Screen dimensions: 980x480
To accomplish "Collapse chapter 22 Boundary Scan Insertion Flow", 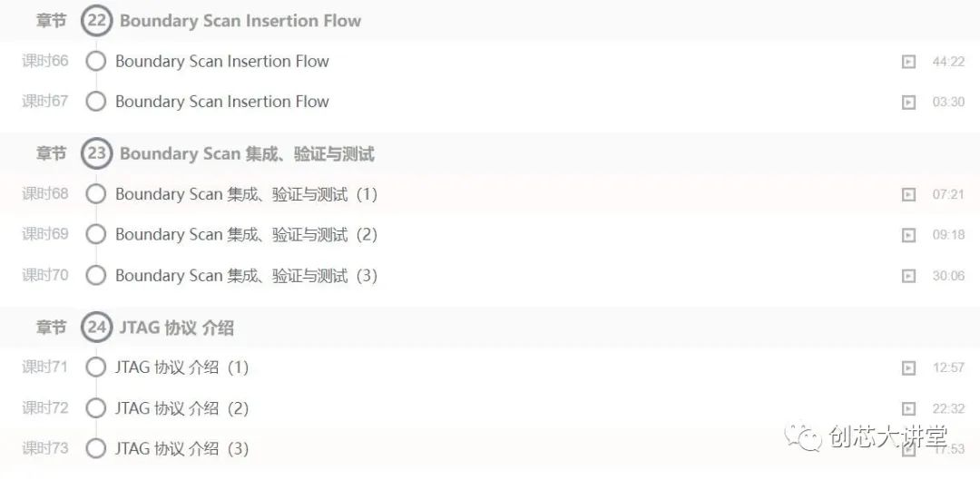I will click(240, 21).
